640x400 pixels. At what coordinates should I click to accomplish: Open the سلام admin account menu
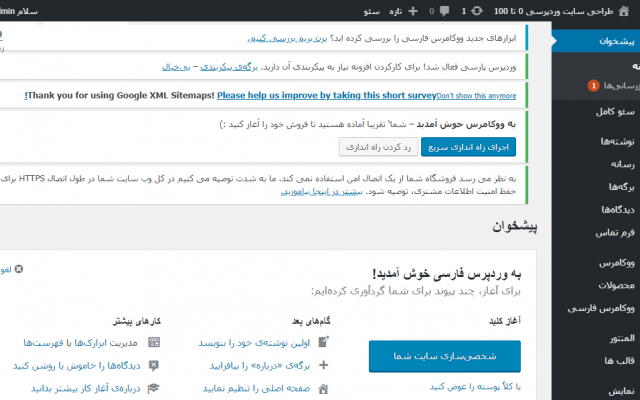pyautogui.click(x=19, y=11)
